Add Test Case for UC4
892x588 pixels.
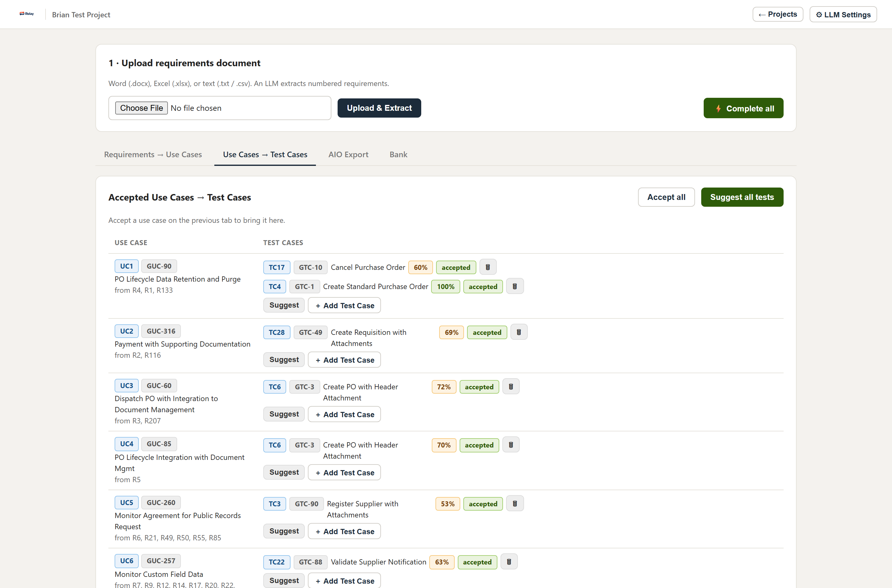pyautogui.click(x=344, y=472)
